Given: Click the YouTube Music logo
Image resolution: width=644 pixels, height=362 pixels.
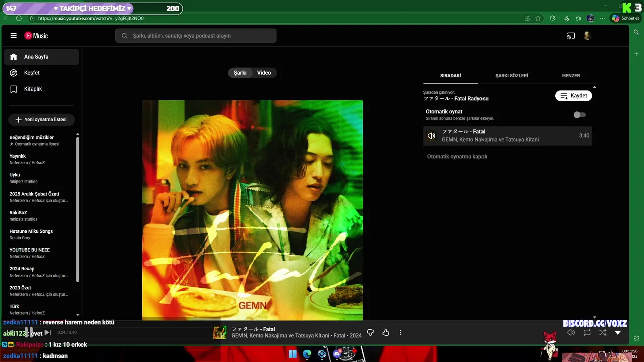Looking at the screenshot, I should [36, 36].
